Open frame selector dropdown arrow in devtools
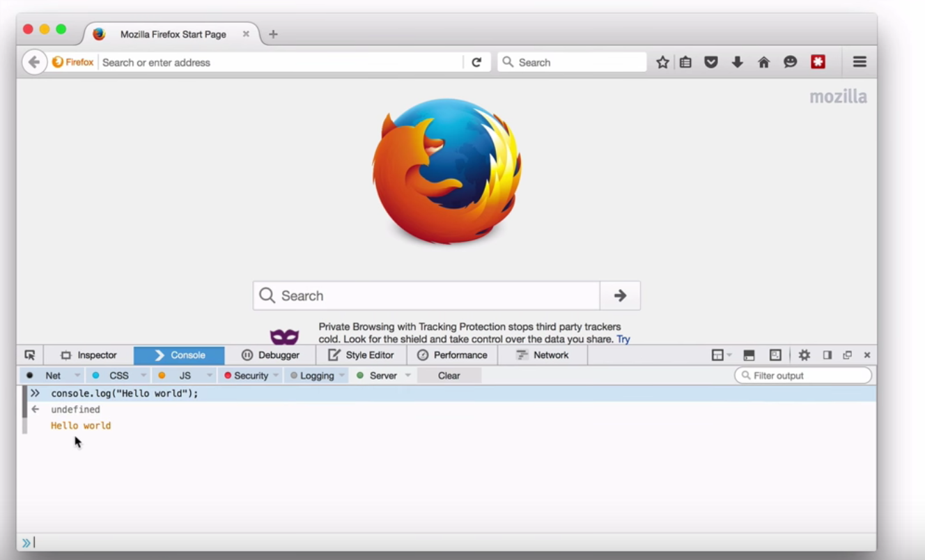This screenshot has width=925, height=560. pos(729,355)
